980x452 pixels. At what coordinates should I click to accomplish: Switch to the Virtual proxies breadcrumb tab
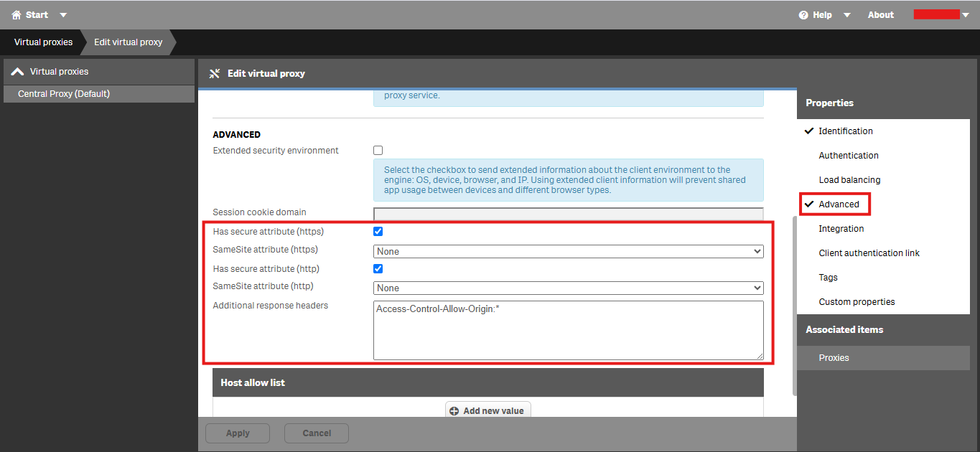click(x=42, y=42)
